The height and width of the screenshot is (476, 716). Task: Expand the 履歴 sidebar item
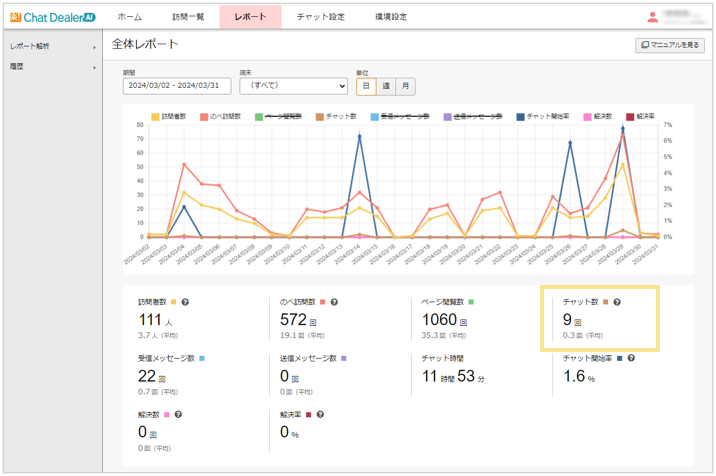[50, 66]
